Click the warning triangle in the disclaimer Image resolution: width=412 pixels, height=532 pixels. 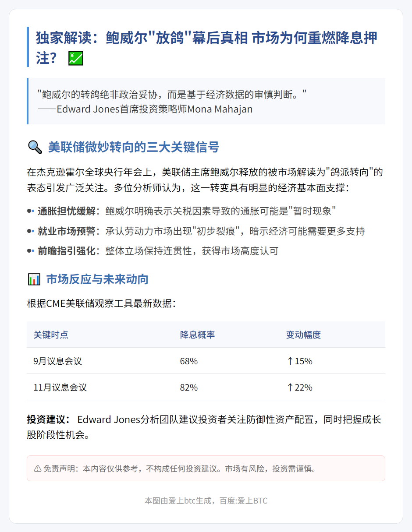point(38,469)
